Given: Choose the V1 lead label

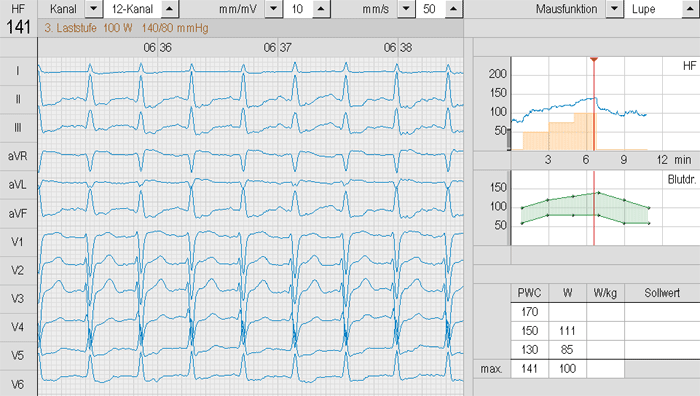Looking at the screenshot, I should (18, 242).
